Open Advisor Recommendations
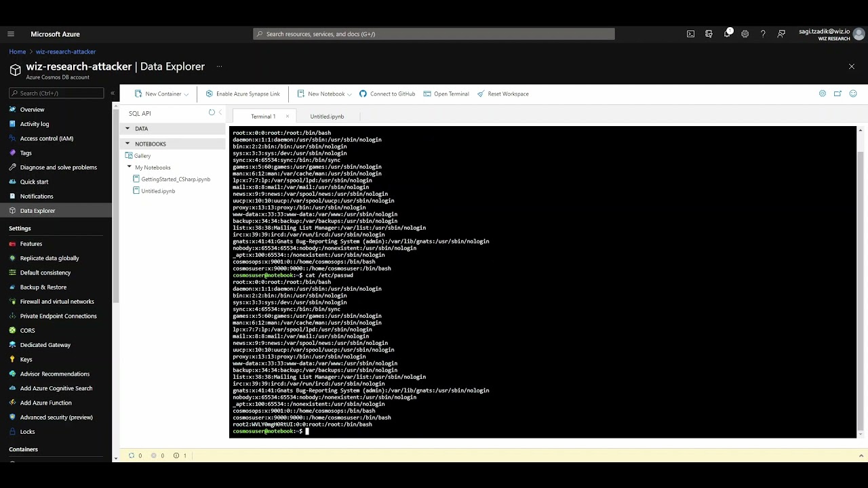This screenshot has height=488, width=868. [55, 373]
